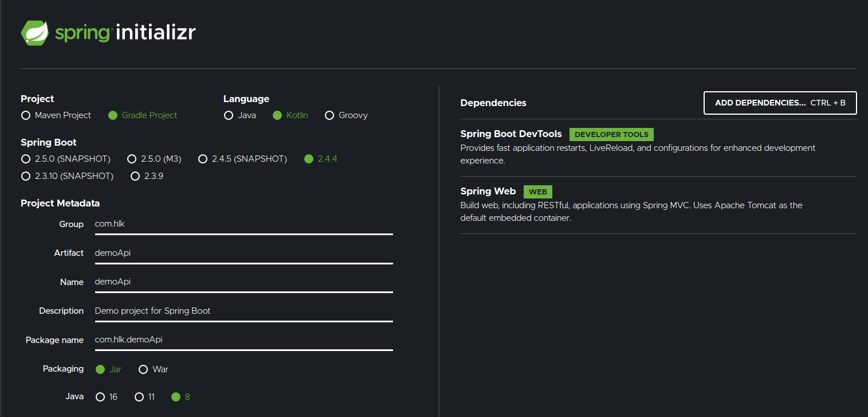Choose Spring Boot 2.3.10 (SNAPSHOT)
This screenshot has height=417, width=868.
point(26,176)
